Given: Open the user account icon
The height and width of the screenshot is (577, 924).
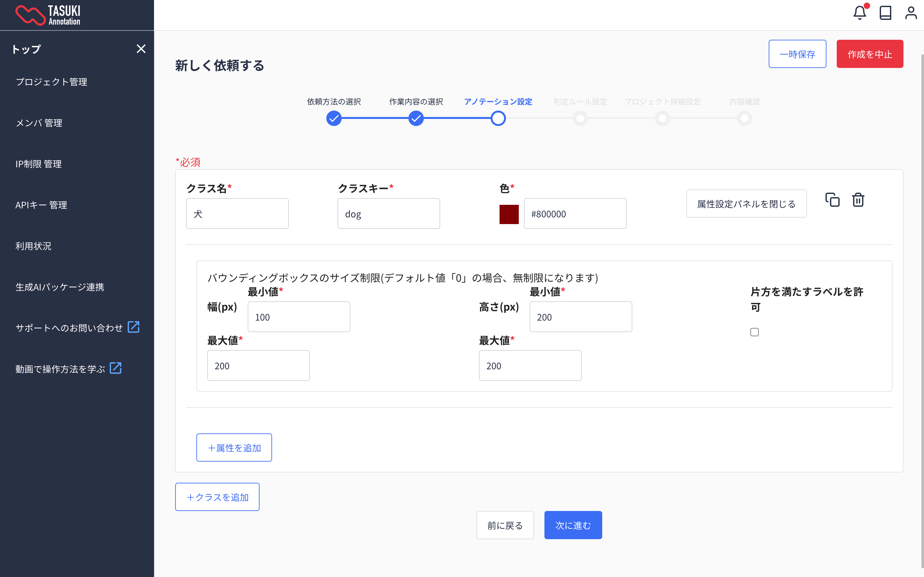Looking at the screenshot, I should pos(911,13).
